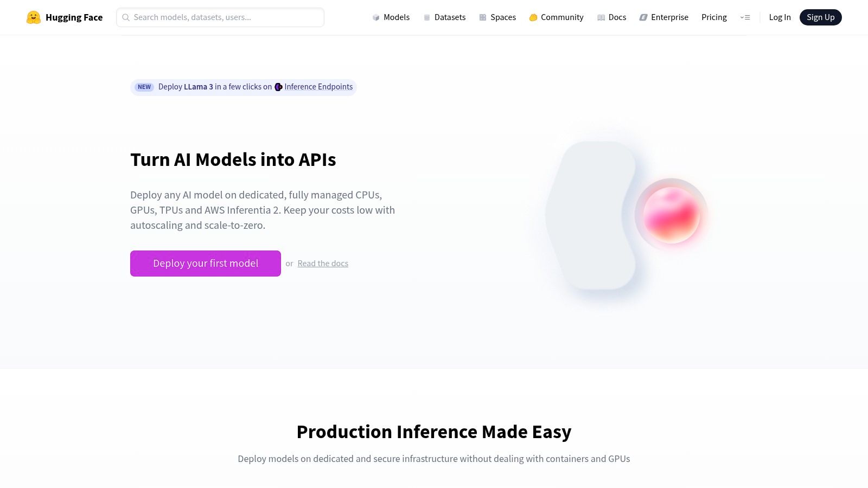Click Deploy your first model button
Viewport: 868px width, 488px height.
tap(206, 264)
